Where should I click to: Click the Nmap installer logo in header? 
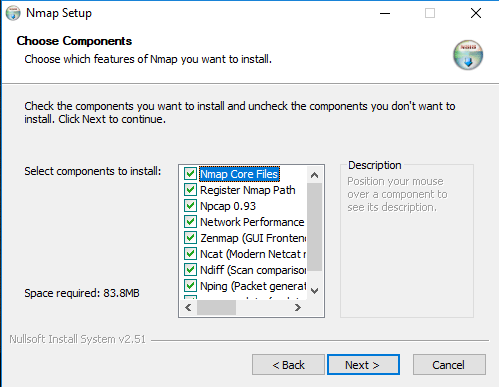pos(468,55)
